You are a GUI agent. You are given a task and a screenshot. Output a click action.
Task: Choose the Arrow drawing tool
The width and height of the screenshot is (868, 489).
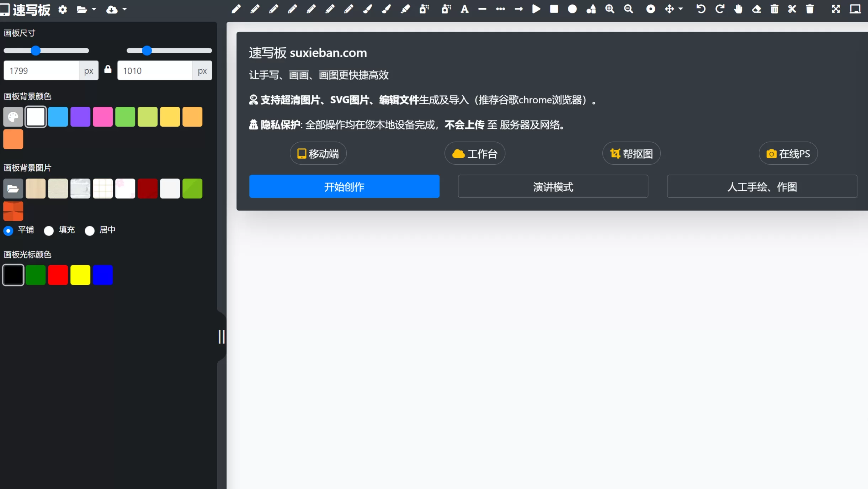point(519,9)
